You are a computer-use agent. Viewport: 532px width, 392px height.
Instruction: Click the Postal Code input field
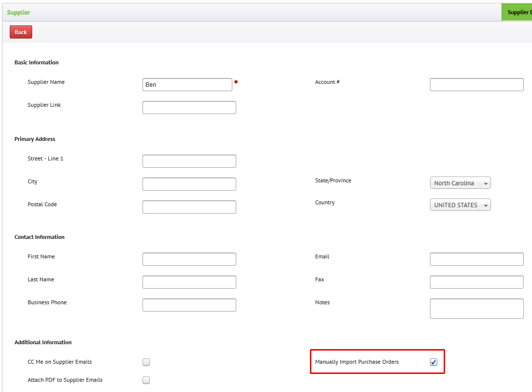pos(189,207)
